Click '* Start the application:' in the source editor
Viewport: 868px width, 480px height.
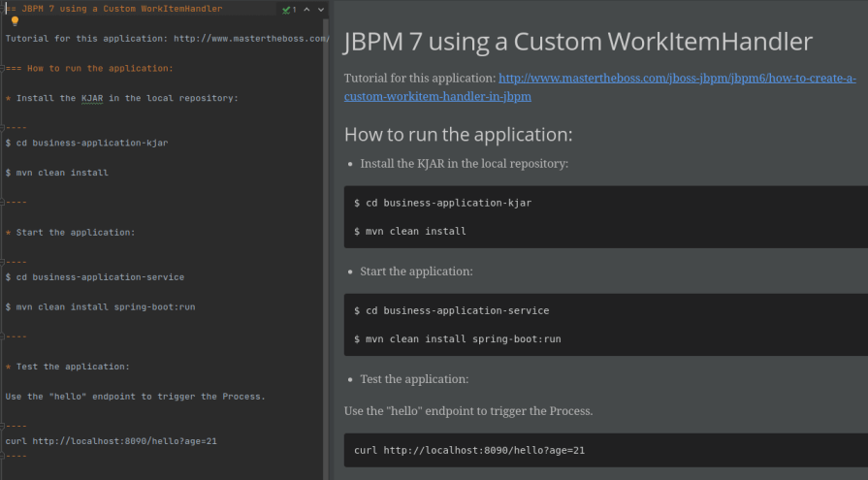70,233
